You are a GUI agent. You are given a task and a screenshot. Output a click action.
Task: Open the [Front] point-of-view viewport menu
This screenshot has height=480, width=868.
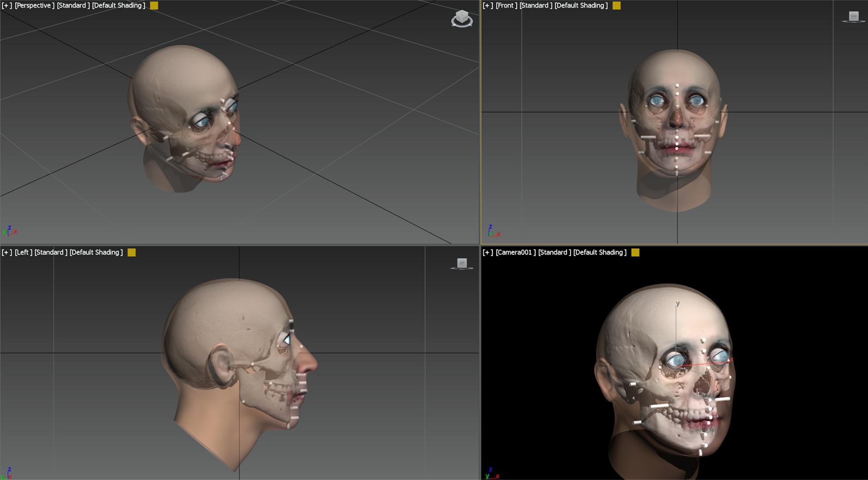[506, 6]
